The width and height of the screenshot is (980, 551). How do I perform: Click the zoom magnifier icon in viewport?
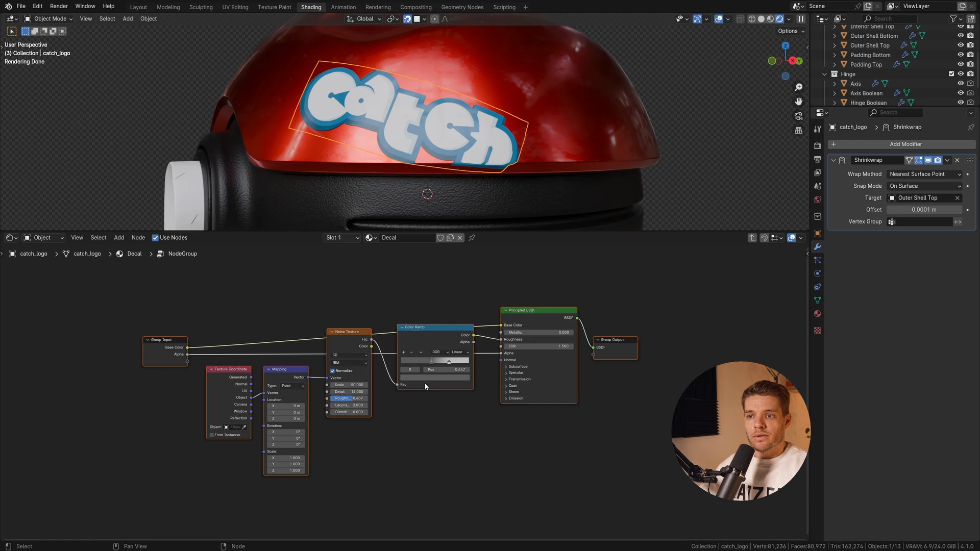799,87
